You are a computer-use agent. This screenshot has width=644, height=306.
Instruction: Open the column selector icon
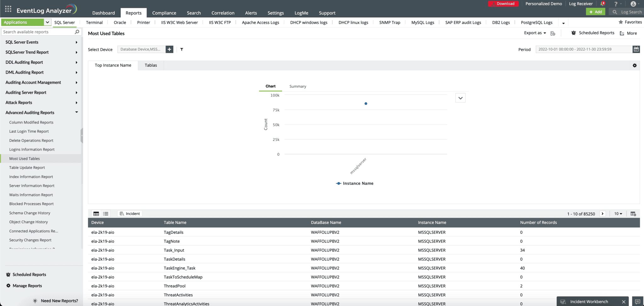coord(633,214)
